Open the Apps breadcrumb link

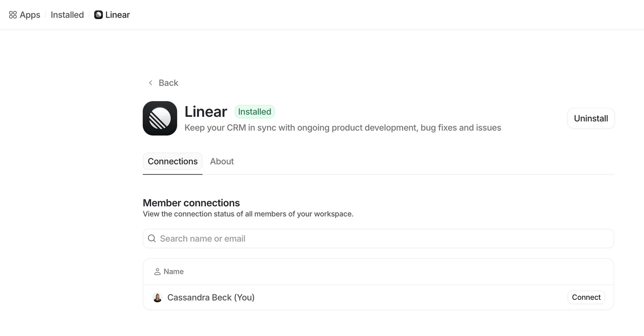(30, 15)
